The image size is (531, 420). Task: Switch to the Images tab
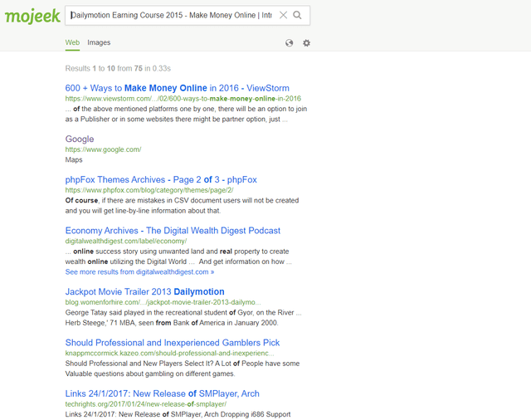(99, 42)
